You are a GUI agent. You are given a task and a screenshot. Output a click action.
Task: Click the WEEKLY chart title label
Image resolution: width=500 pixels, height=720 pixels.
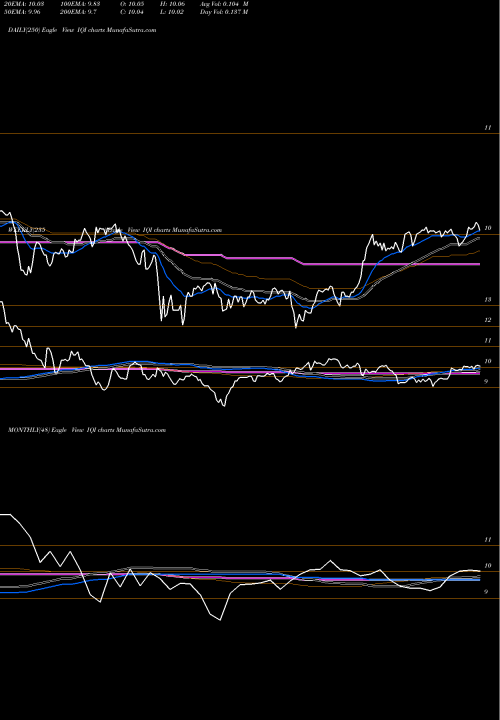coord(115,230)
